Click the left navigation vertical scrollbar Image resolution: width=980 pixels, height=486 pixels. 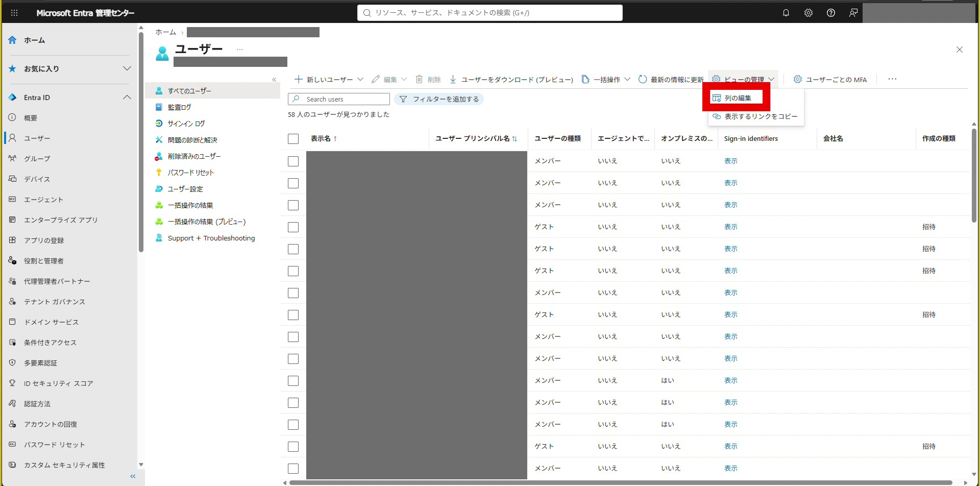(141, 143)
